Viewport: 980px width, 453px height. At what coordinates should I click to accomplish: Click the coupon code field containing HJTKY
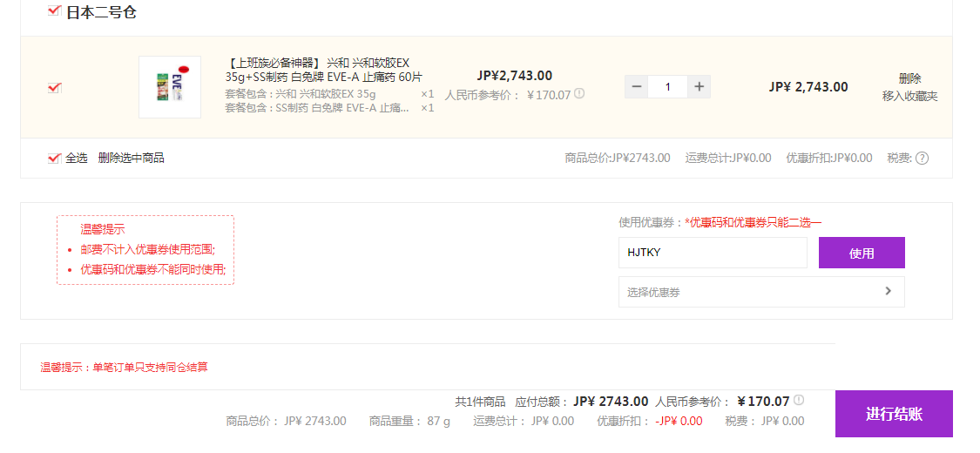click(713, 253)
